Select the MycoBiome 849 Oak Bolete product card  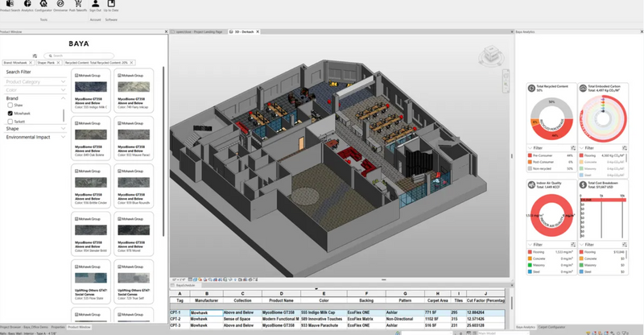coord(91,139)
